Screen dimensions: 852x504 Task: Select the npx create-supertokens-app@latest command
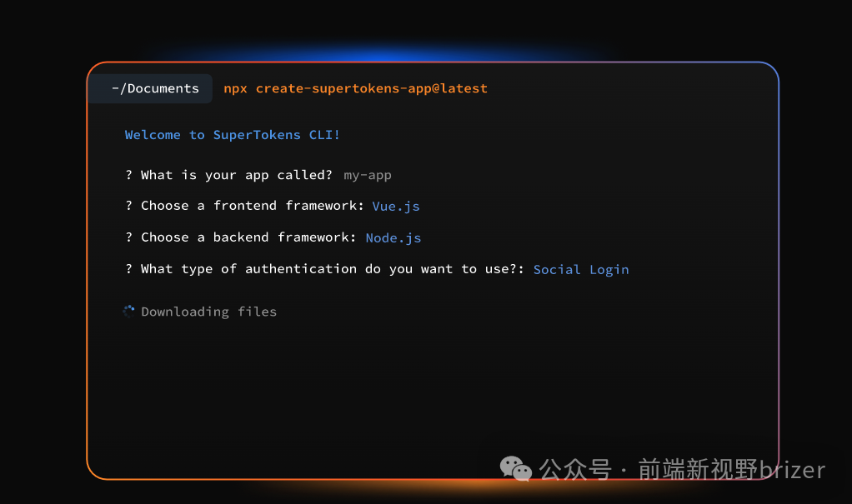355,88
